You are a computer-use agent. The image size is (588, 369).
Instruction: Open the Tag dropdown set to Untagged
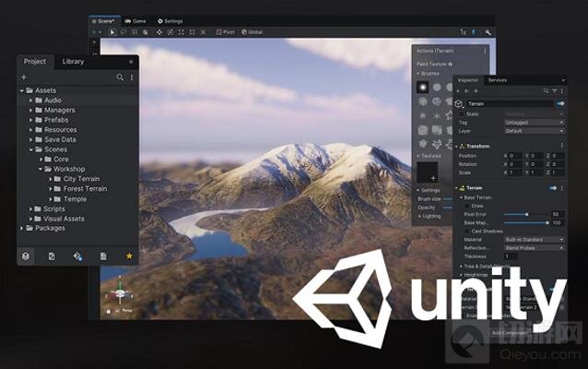pyautogui.click(x=534, y=123)
